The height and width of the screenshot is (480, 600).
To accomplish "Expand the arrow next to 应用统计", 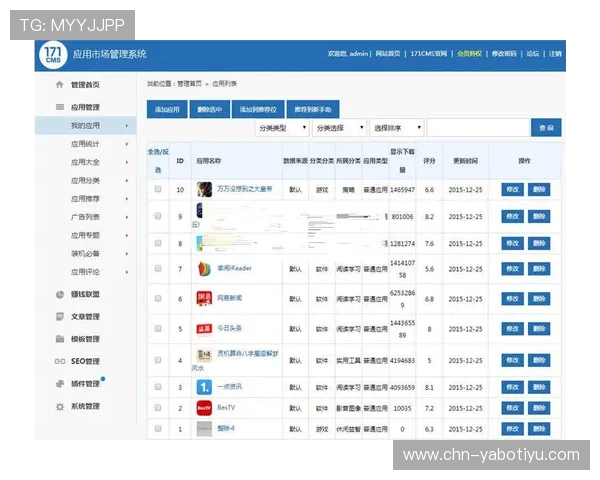I will 127,144.
